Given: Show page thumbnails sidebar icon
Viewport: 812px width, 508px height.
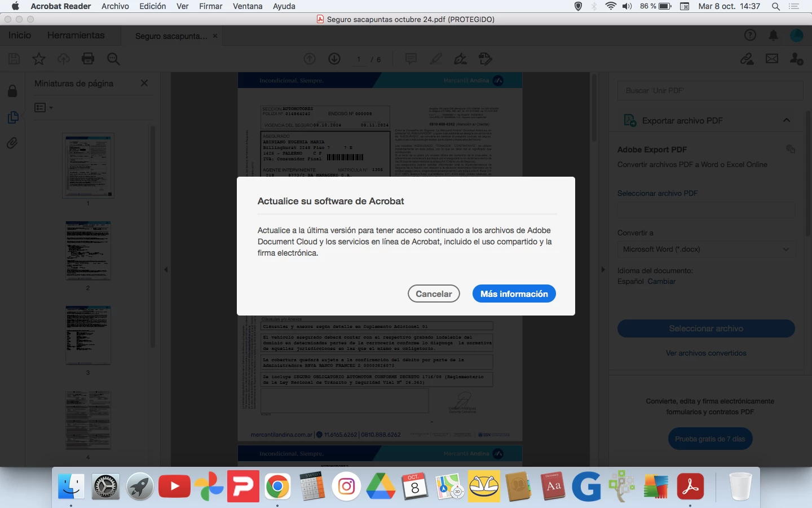Looking at the screenshot, I should pos(13,117).
